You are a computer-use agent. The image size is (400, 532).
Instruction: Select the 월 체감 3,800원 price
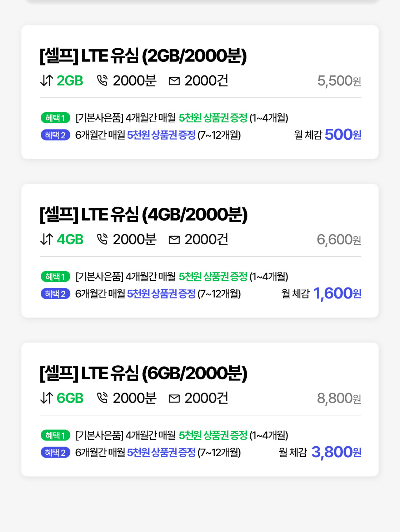tap(336, 452)
